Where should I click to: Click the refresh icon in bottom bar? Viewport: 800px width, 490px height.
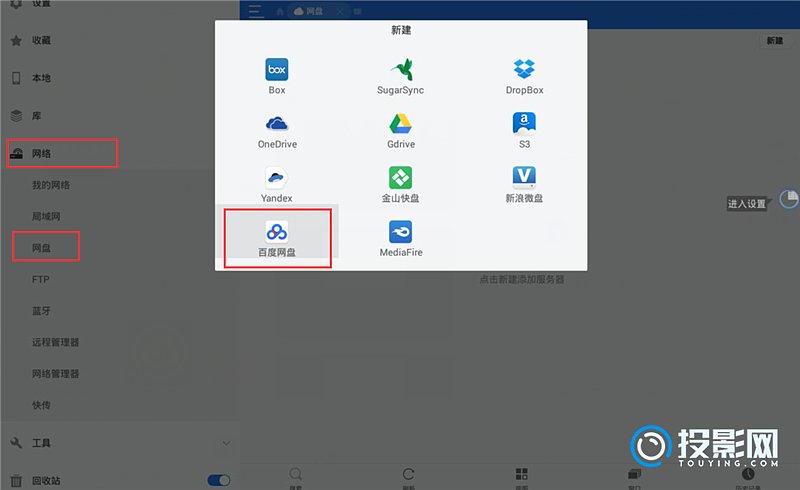(x=408, y=474)
